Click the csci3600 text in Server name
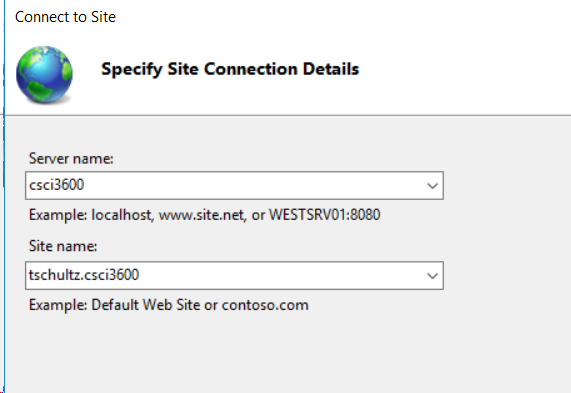 [56, 185]
